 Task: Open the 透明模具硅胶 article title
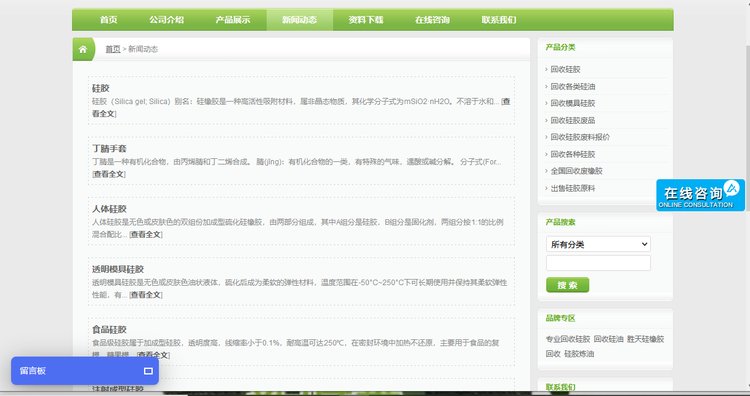point(118,269)
